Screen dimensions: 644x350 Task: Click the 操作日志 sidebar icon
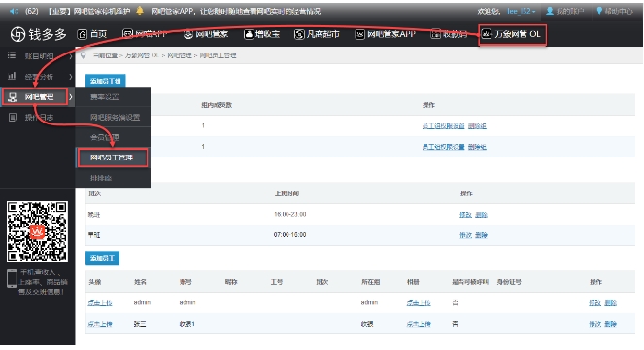click(x=13, y=118)
